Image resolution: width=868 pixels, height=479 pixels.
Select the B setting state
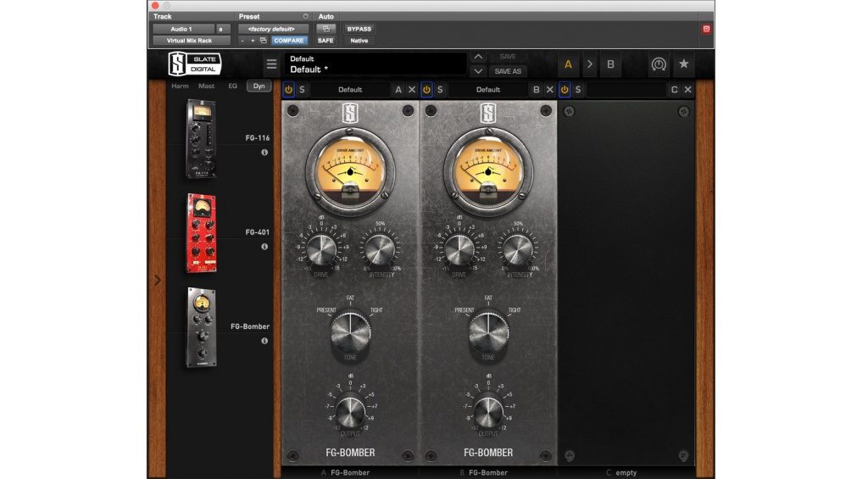(x=610, y=64)
